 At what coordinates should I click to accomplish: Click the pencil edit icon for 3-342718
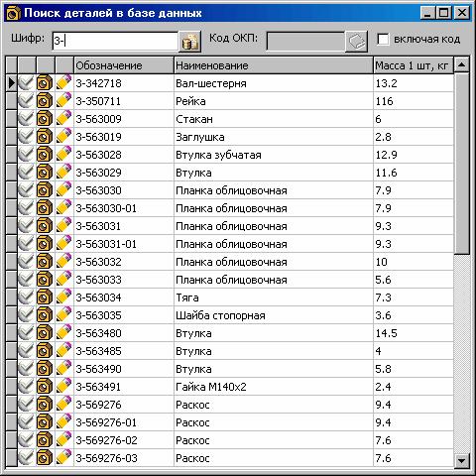click(63, 82)
